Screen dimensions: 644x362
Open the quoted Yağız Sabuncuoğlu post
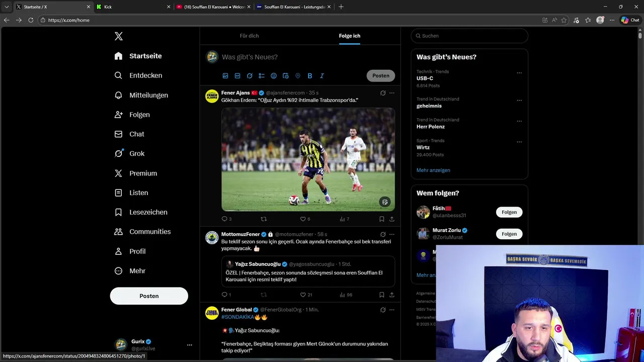[308, 271]
